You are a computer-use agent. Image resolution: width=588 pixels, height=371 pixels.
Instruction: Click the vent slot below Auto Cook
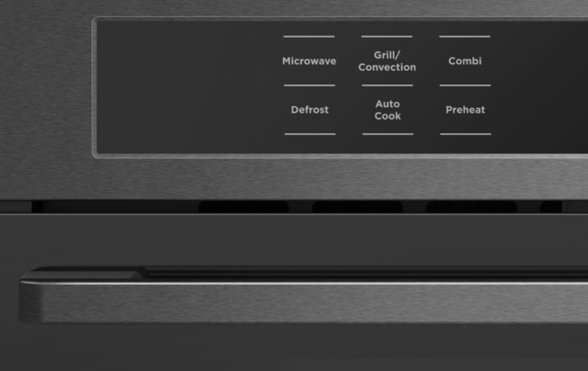358,207
